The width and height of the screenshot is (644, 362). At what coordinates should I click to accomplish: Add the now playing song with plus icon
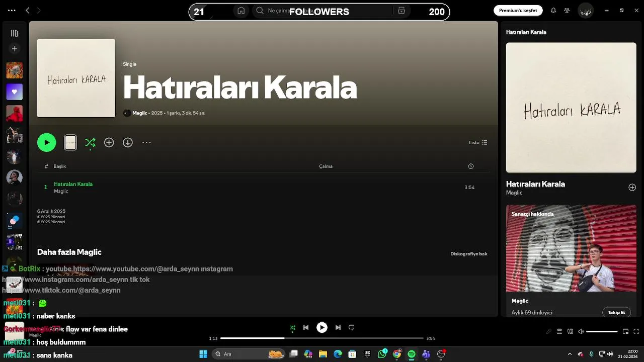tap(632, 187)
